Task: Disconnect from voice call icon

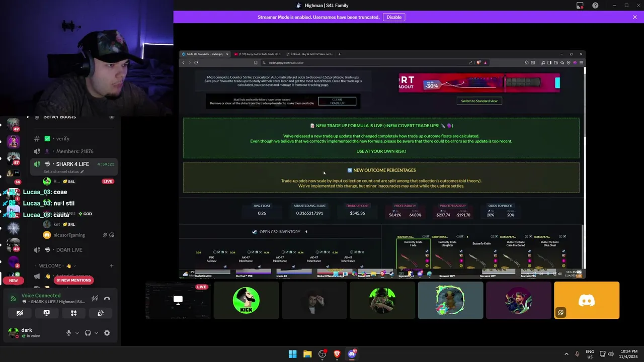Action: pyautogui.click(x=107, y=299)
